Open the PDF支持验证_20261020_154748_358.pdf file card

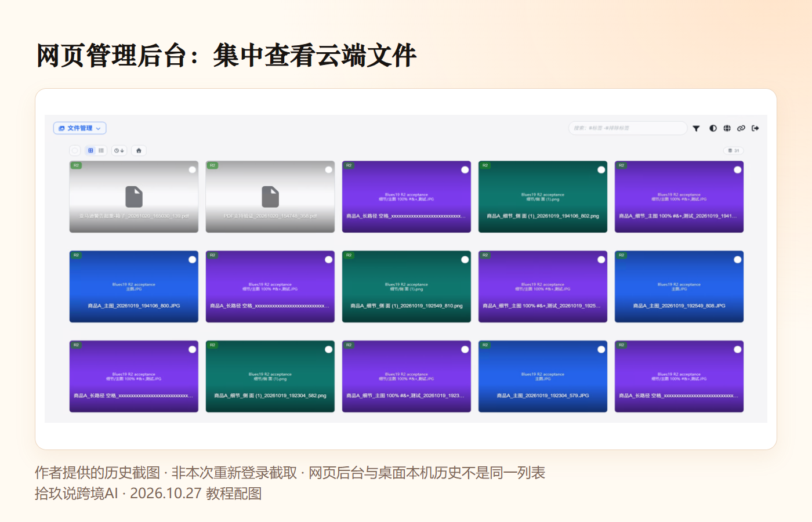[270, 197]
